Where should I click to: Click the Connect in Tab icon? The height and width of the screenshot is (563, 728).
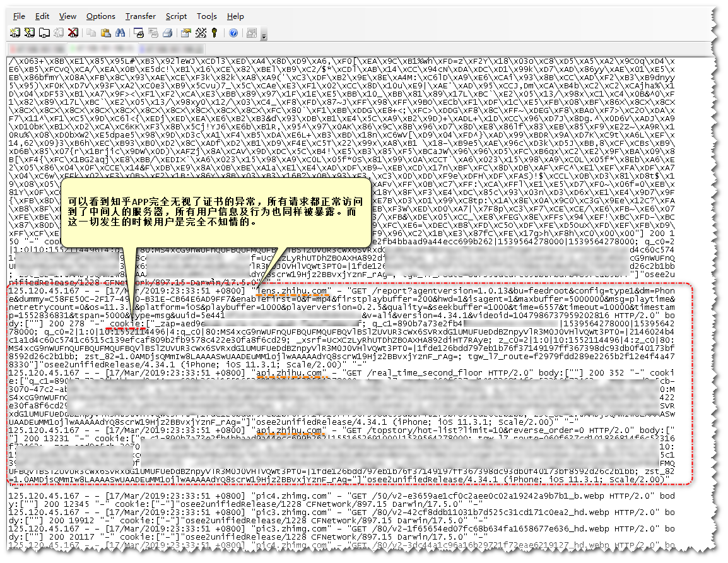44,33
